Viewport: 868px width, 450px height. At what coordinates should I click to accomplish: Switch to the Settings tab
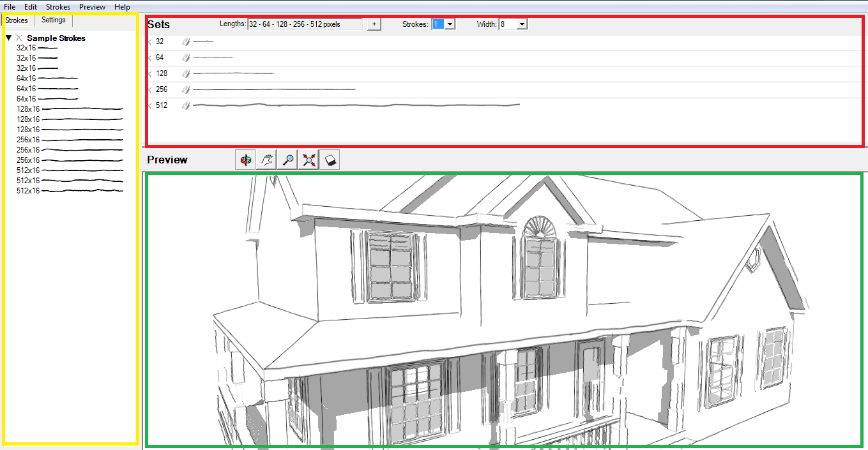(x=53, y=20)
